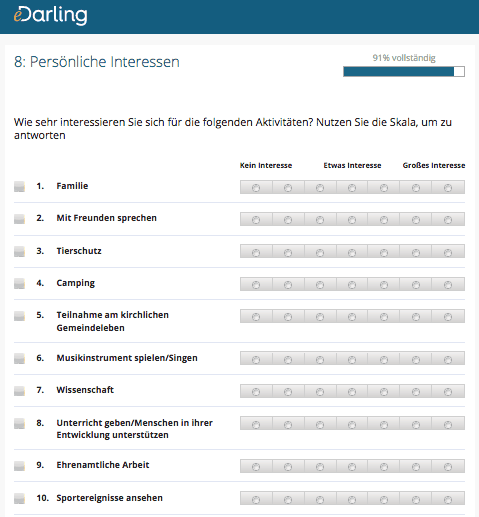The height and width of the screenshot is (517, 479).
Task: Click the gray icon beside Tierschutz
Action: tap(19, 252)
